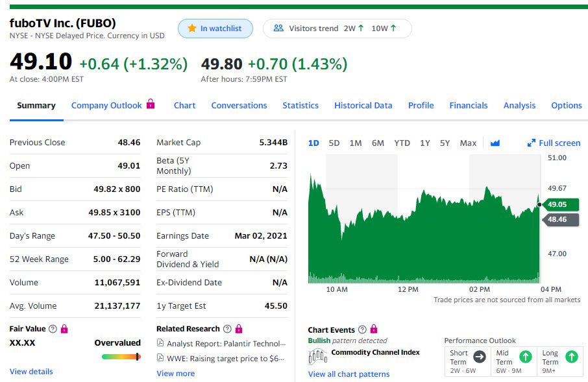Select the 1D chart range

pos(313,143)
